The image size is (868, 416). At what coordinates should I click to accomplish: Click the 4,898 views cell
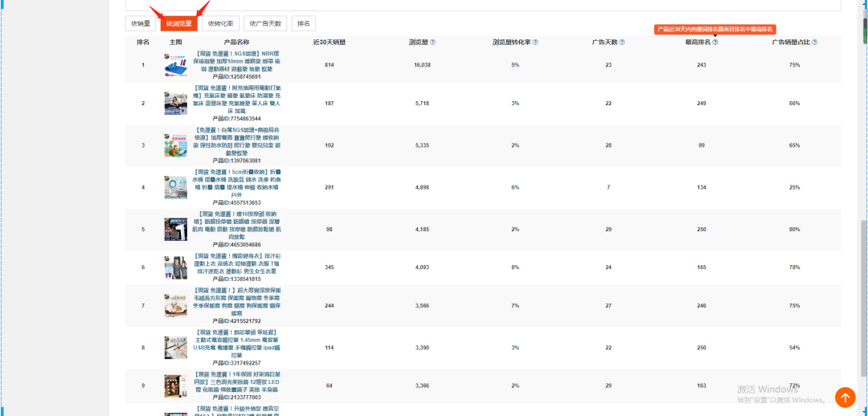coord(422,188)
